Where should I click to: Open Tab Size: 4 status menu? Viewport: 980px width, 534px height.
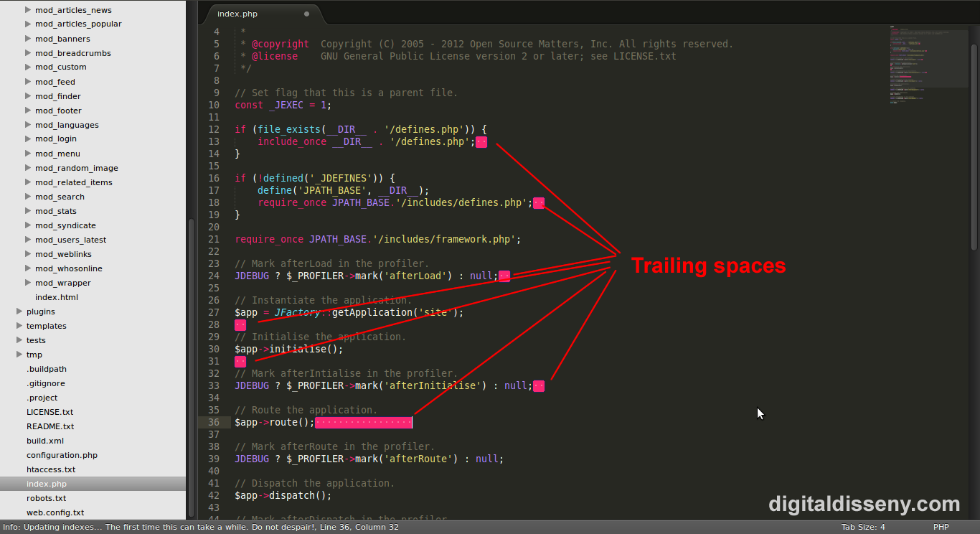pyautogui.click(x=863, y=527)
